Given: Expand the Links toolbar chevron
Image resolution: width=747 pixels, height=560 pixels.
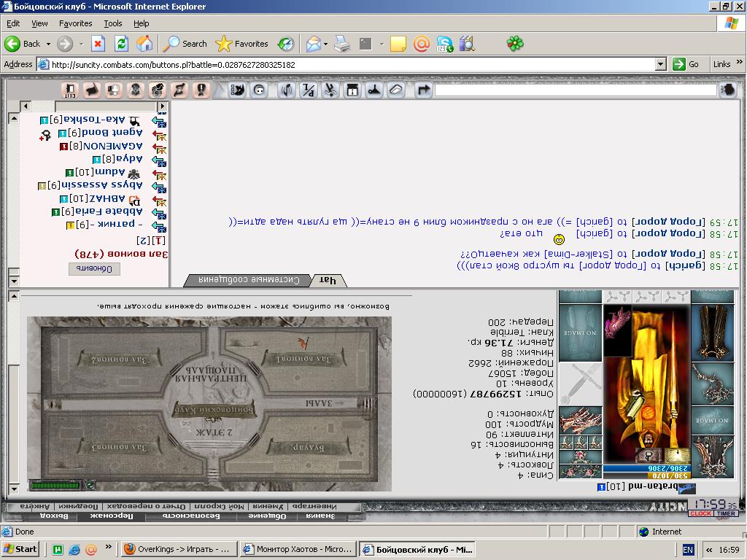Looking at the screenshot, I should (740, 62).
